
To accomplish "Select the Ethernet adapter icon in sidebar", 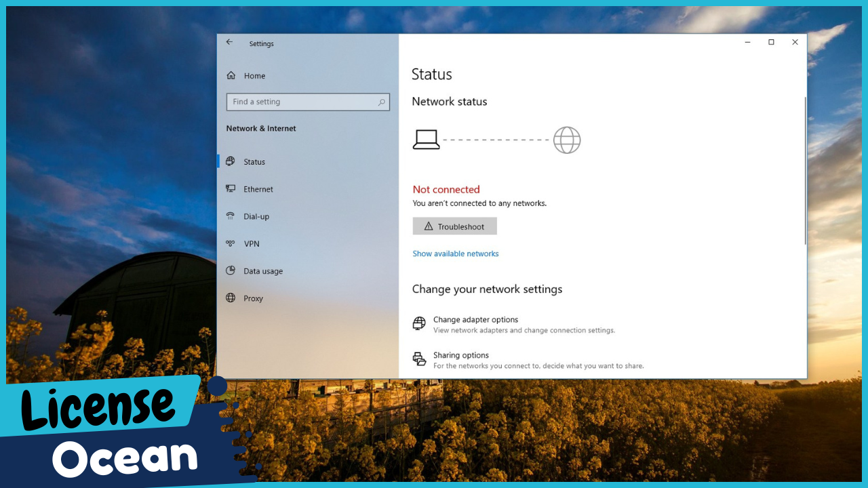I will (231, 189).
